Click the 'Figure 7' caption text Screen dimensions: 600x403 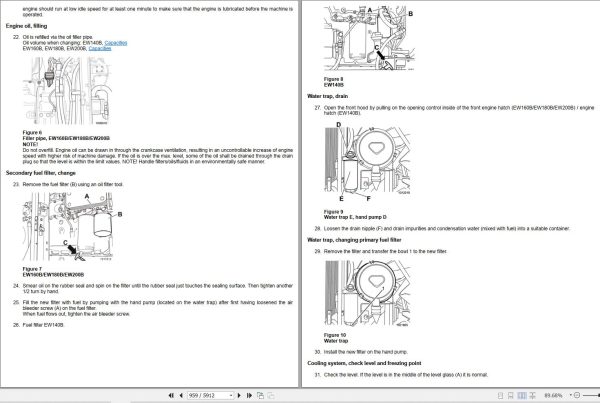click(x=32, y=269)
